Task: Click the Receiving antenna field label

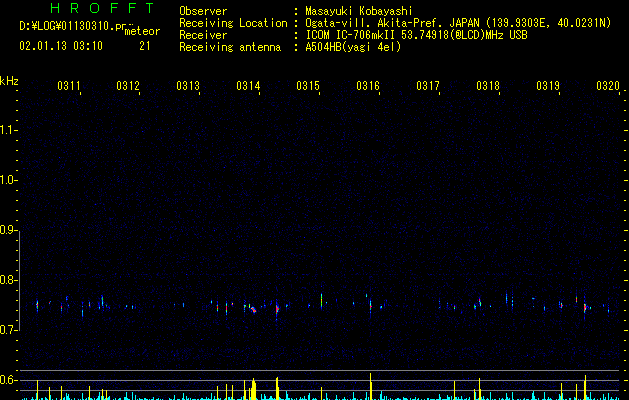Action: click(x=230, y=47)
